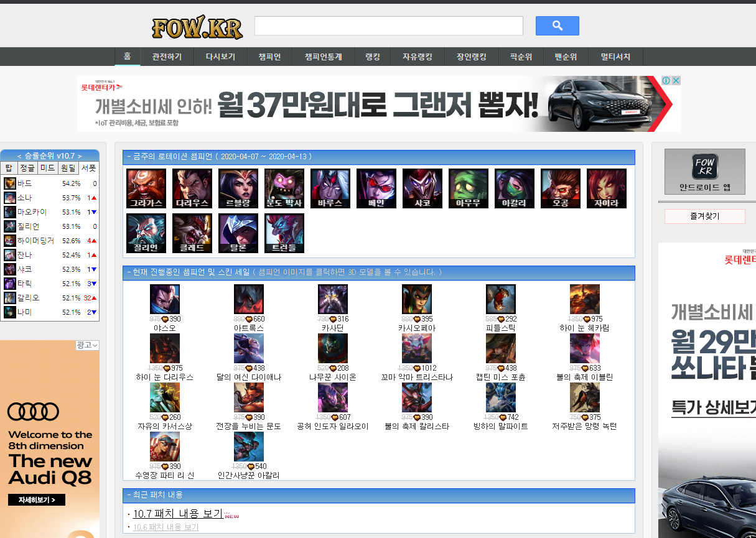The image size is (756, 538).
Task: Click 베인 rotation champion icon
Action: (x=376, y=188)
